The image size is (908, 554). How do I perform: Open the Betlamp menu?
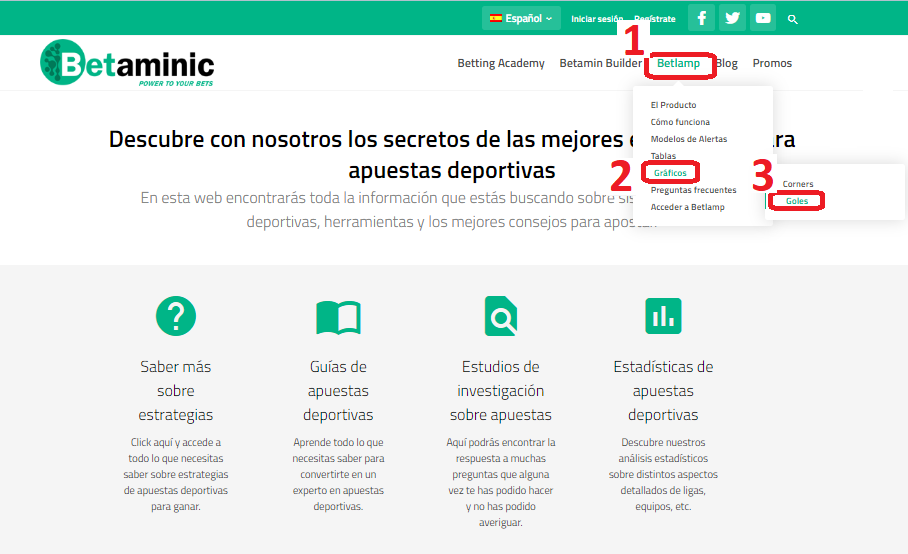pyautogui.click(x=678, y=63)
